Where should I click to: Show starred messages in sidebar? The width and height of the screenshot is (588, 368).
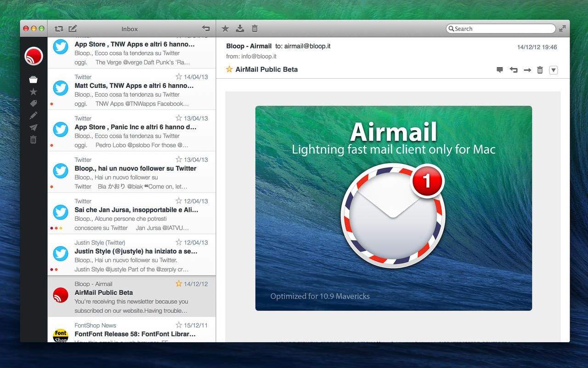pyautogui.click(x=33, y=92)
